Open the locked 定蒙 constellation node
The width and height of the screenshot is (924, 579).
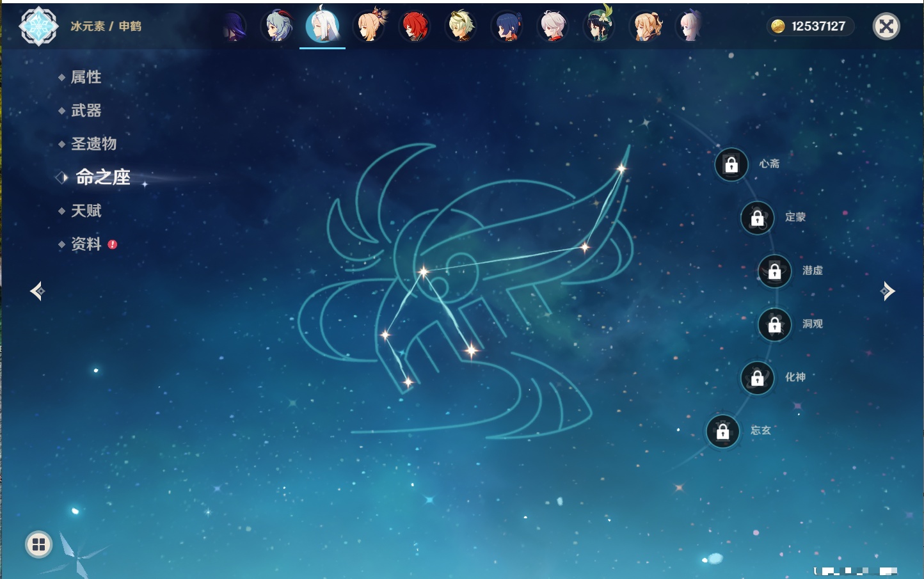[757, 218]
